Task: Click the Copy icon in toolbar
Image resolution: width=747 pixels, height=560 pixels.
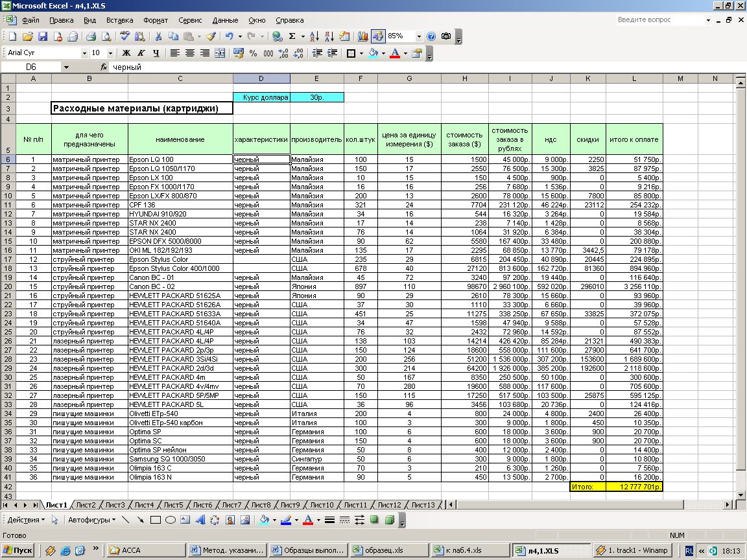Action: point(173,36)
